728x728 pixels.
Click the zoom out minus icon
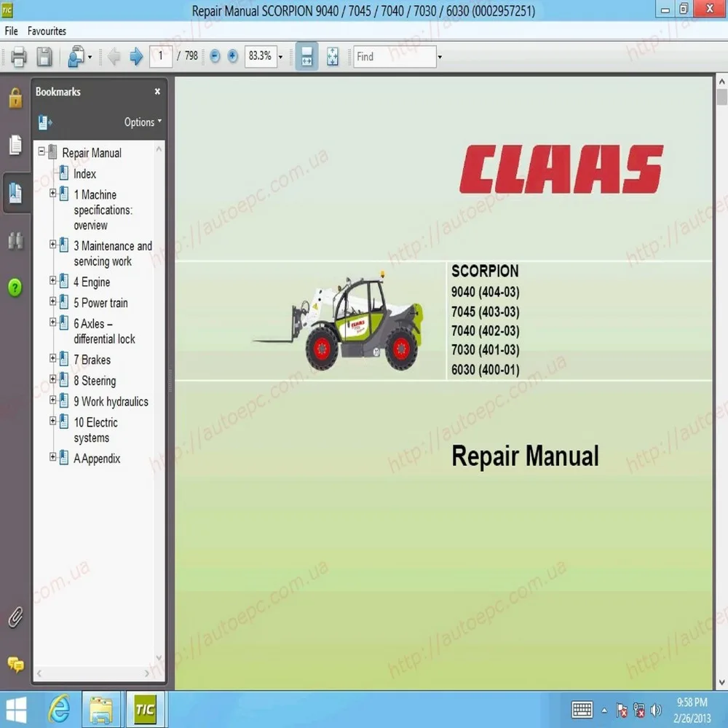point(215,56)
